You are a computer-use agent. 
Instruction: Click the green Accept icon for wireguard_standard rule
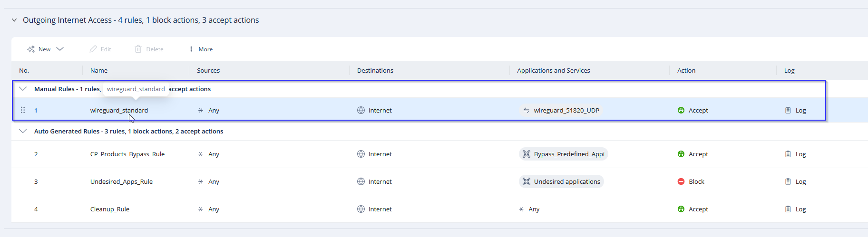[681, 110]
